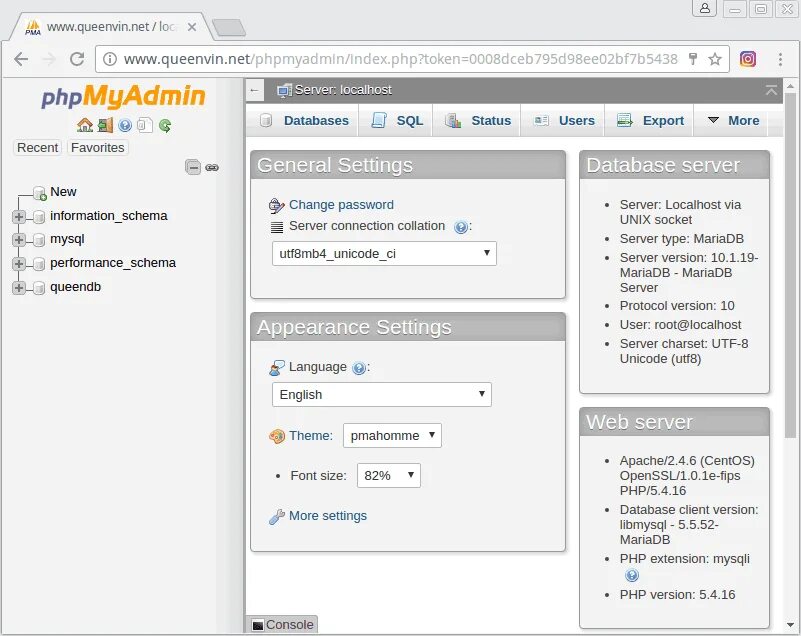Screen dimensions: 801x636
Task: Select the performance_schema database in tree
Action: tap(113, 263)
